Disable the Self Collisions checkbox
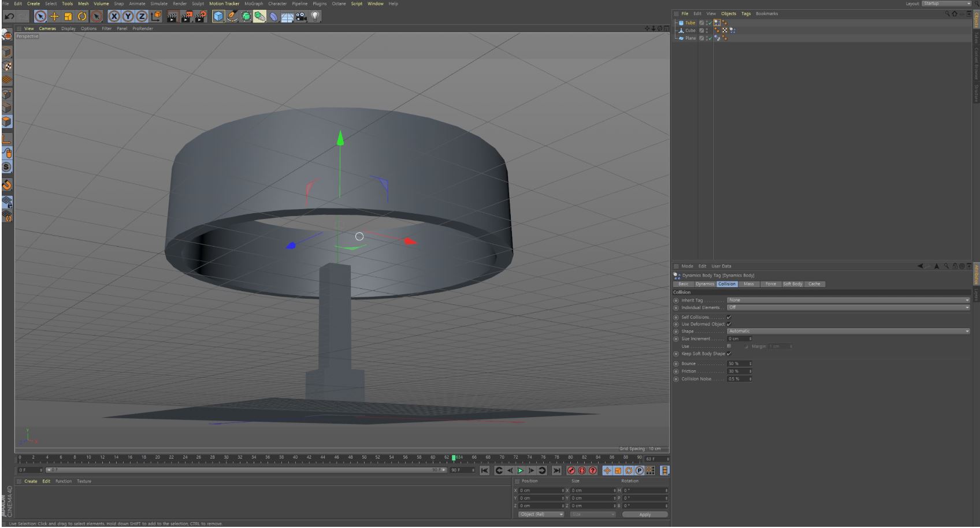Screen dimensions: 980x528 [x=730, y=317]
